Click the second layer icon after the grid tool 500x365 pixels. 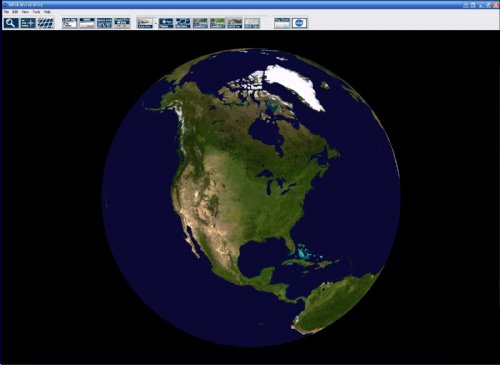tap(87, 23)
